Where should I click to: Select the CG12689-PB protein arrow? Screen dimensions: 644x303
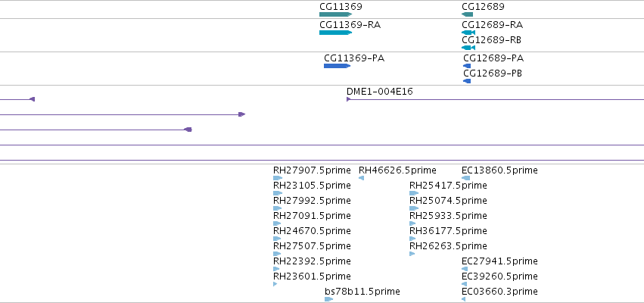click(467, 81)
